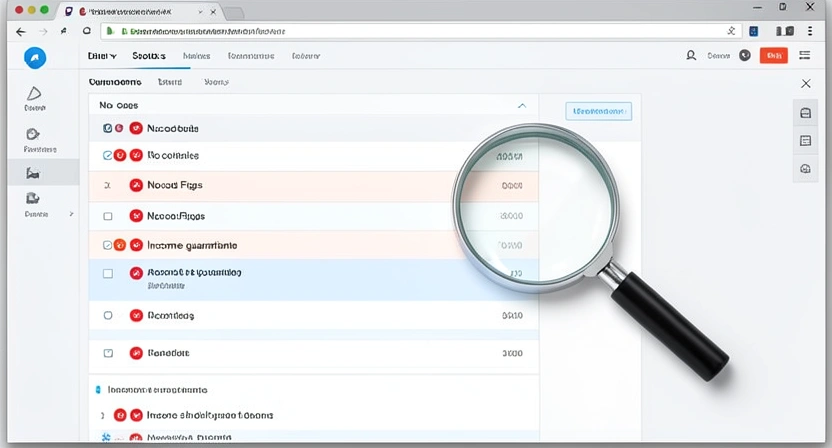
Task: Click the split-panel extension icon in browser toolbar
Action: click(785, 31)
